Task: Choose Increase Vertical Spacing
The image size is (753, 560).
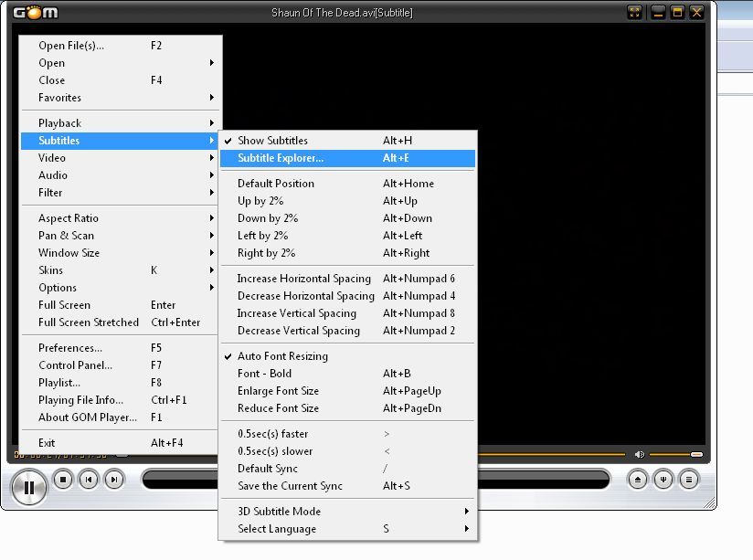Action: [347, 313]
